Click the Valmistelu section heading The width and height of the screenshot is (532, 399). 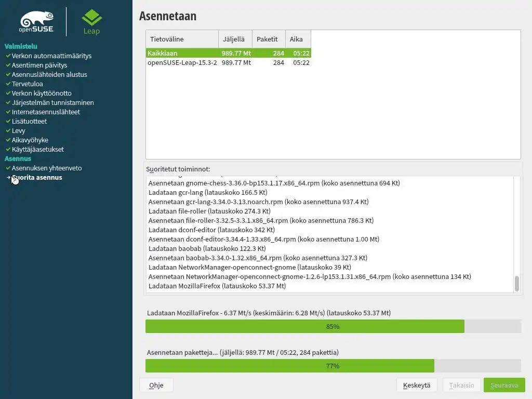21,46
